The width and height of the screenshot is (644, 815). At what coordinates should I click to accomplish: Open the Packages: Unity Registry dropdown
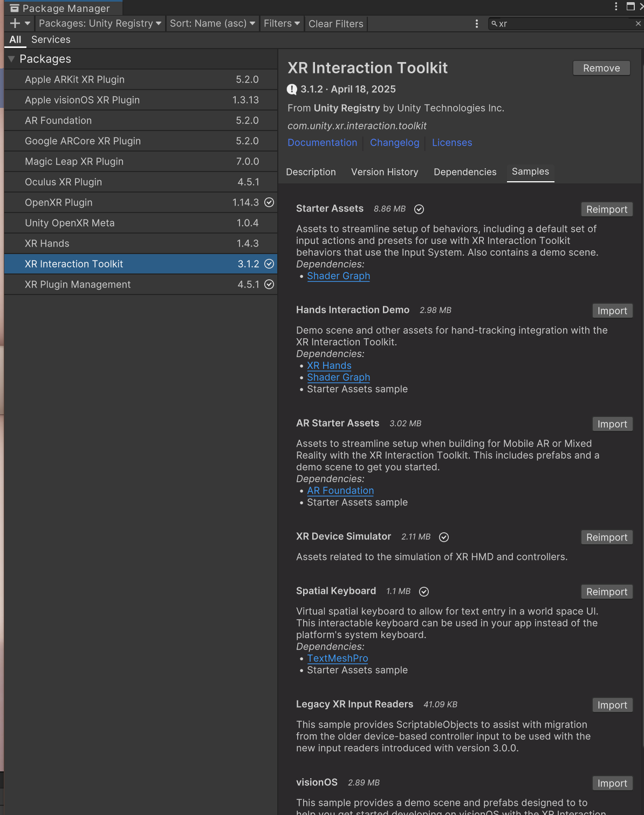click(x=100, y=23)
